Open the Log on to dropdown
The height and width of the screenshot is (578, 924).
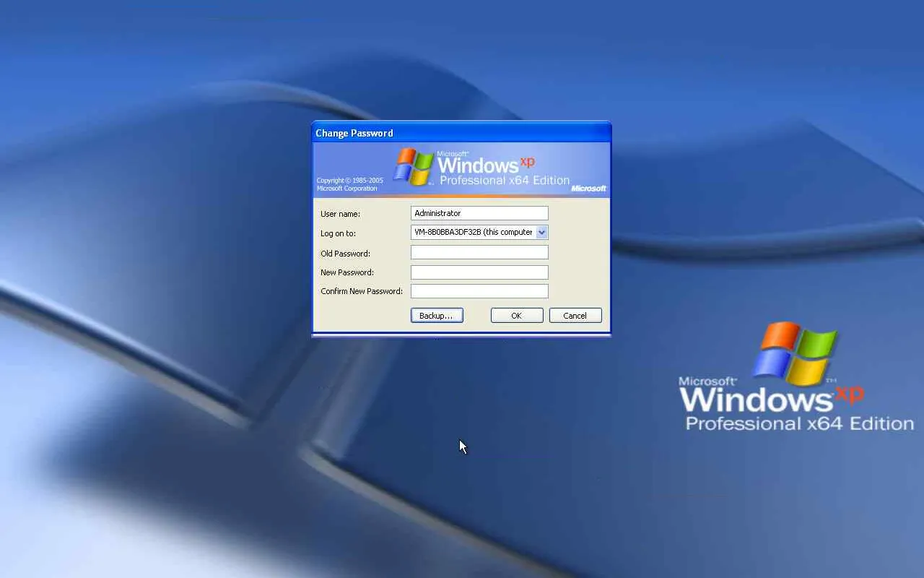pyautogui.click(x=541, y=233)
